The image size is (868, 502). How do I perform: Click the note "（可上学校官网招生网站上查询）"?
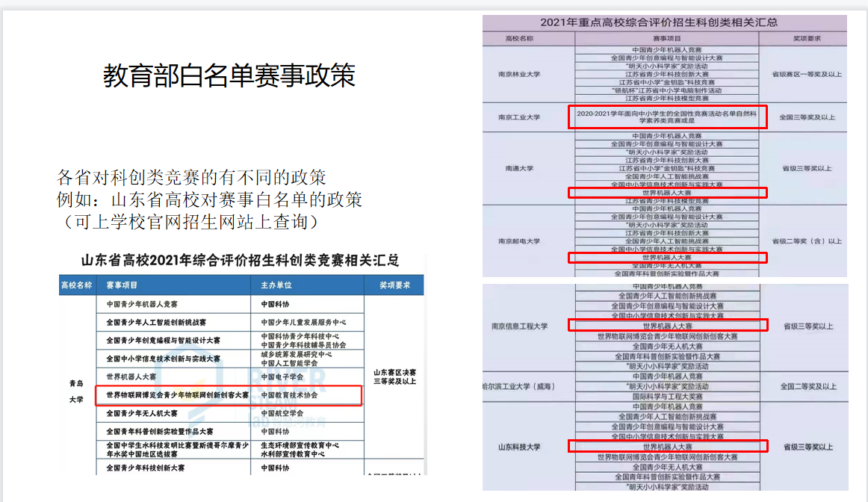[x=191, y=222]
